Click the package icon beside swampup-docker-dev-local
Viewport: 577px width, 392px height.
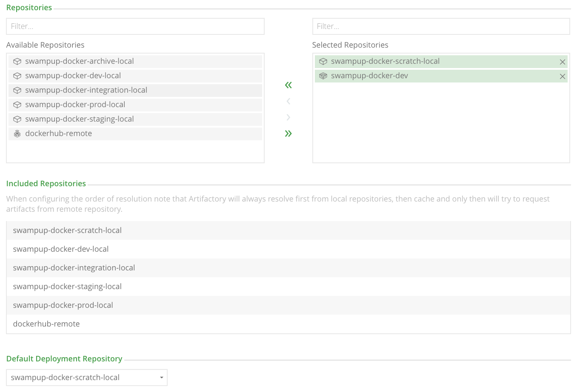[17, 76]
